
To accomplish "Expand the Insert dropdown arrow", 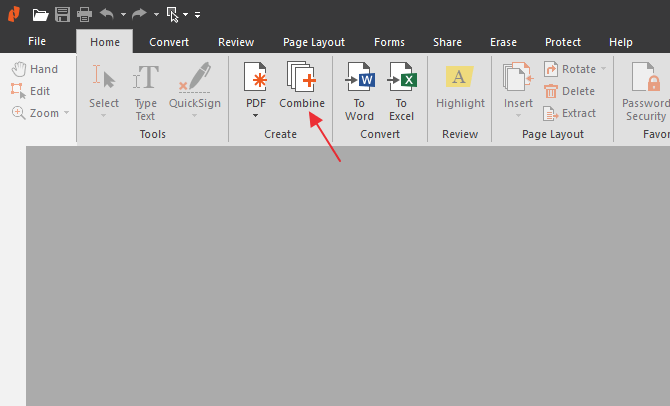I will 518,115.
